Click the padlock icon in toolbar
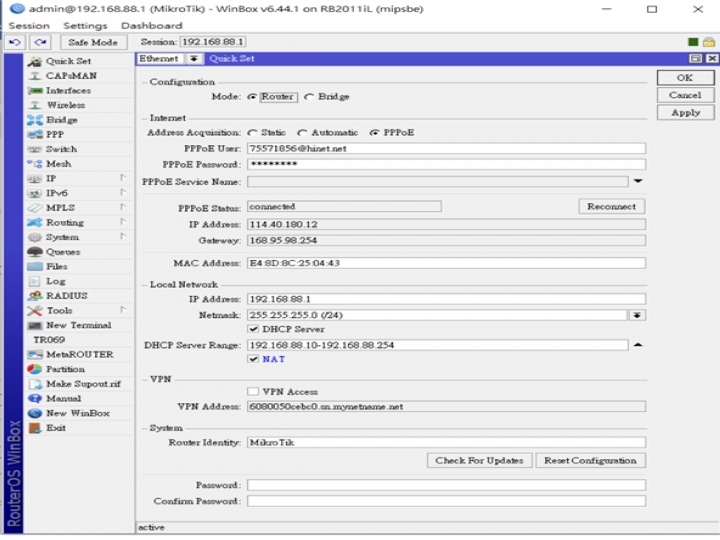Viewport: 720px width, 540px height. coord(709,42)
